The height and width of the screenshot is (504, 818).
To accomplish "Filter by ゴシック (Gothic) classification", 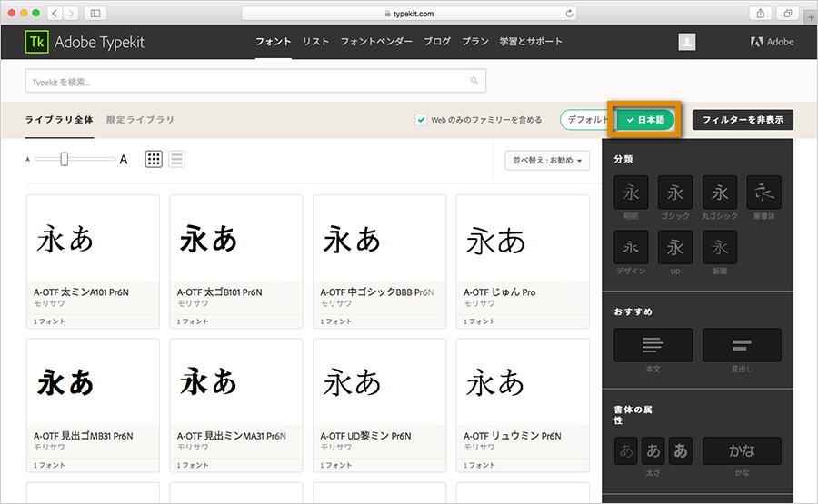I will coord(675,193).
